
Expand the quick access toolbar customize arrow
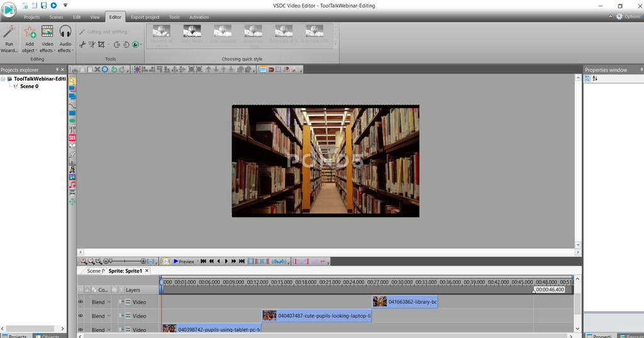[65, 6]
